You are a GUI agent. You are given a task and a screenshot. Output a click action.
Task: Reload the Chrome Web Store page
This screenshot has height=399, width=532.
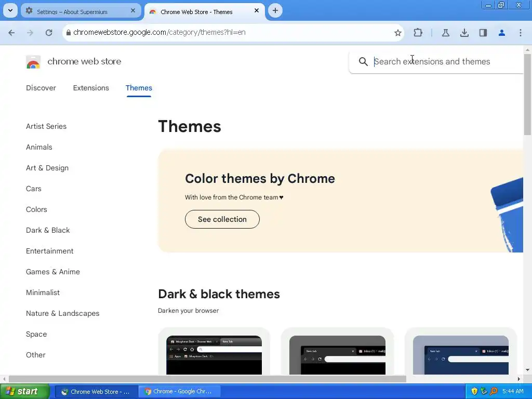click(x=49, y=33)
